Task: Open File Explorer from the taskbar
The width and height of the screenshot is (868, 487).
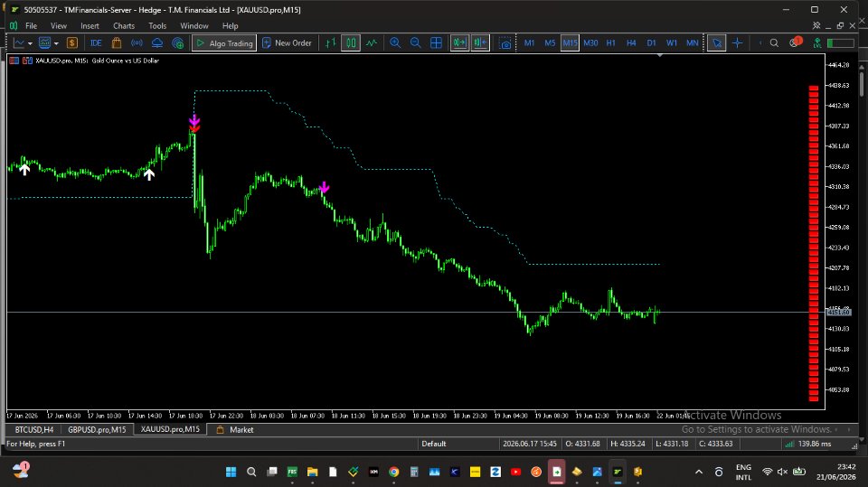Action: [x=312, y=472]
